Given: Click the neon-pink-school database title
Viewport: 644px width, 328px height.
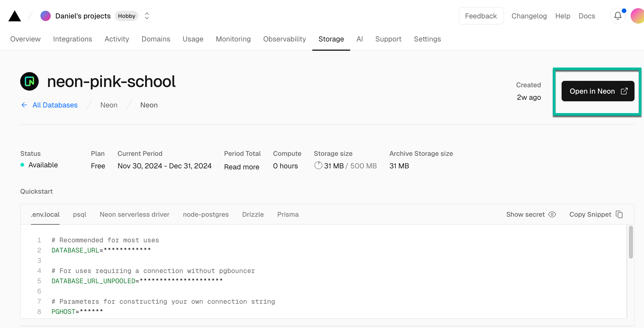Looking at the screenshot, I should (111, 81).
